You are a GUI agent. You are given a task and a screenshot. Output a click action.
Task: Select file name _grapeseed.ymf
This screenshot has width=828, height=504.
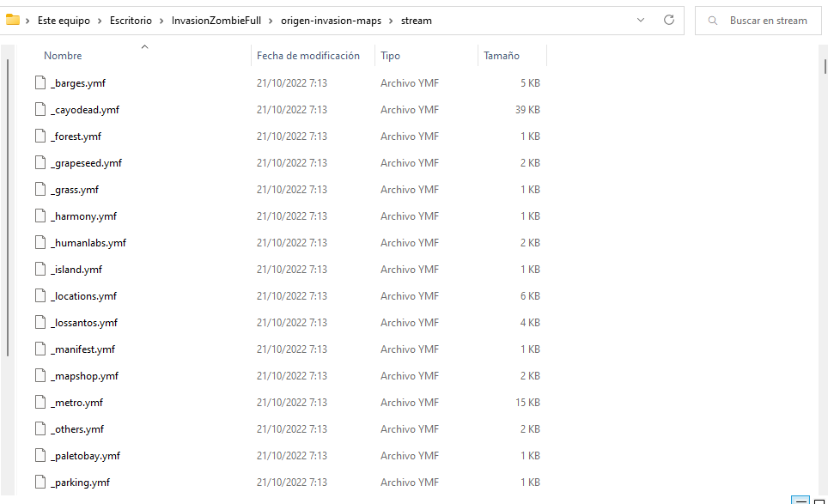click(x=86, y=162)
